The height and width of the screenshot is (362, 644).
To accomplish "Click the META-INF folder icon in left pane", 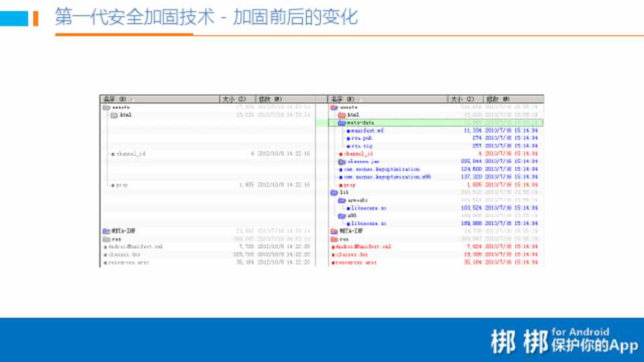I will 106,231.
